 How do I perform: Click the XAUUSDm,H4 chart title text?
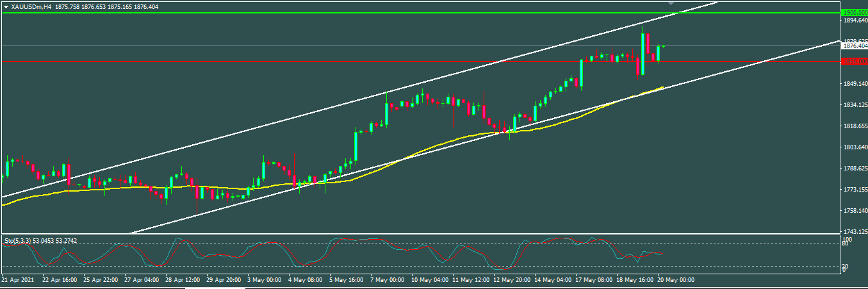click(x=31, y=6)
